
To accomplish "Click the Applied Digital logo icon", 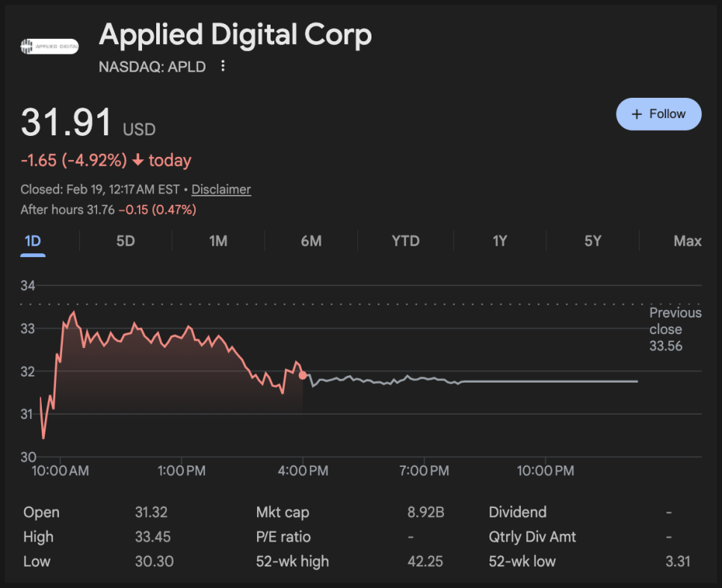I will tap(49, 46).
